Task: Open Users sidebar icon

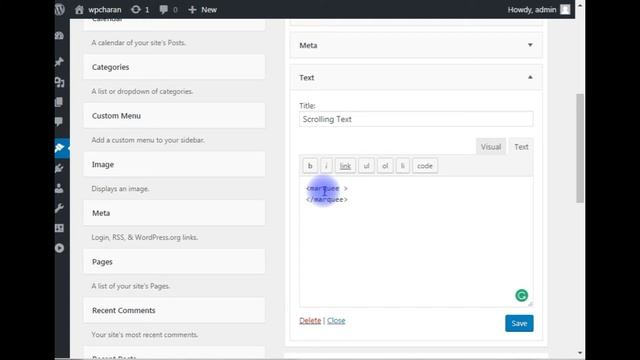Action: click(60, 188)
